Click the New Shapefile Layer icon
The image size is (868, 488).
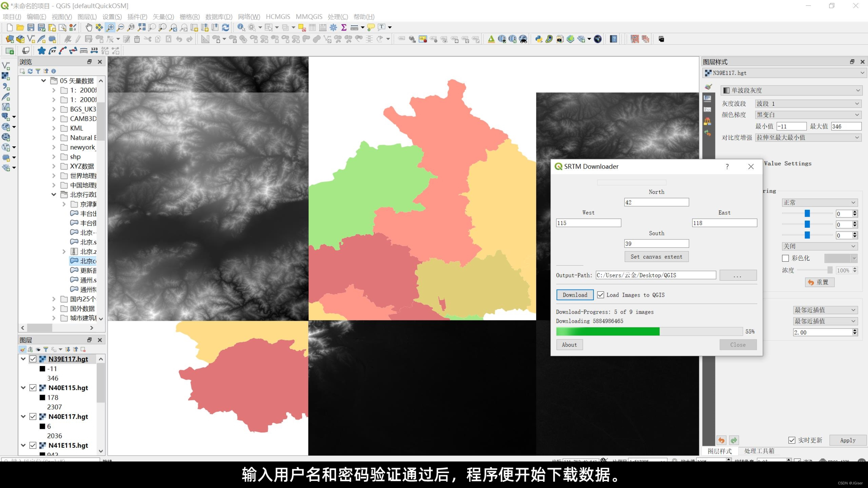tap(31, 39)
